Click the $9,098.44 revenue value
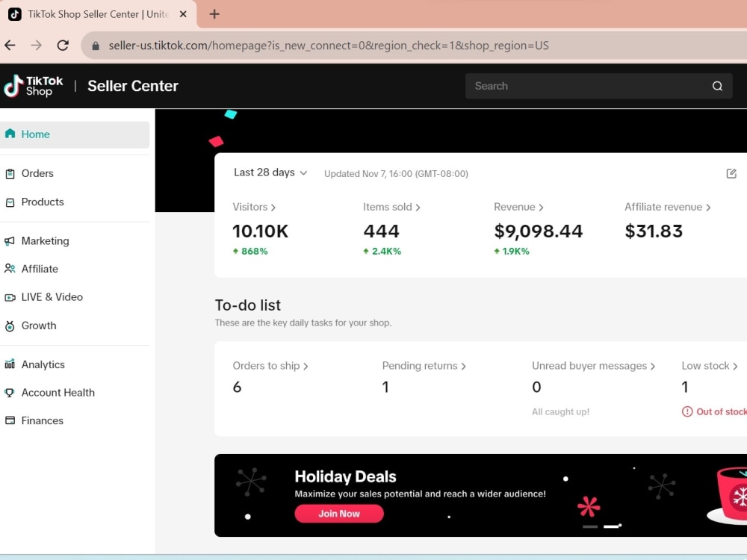The image size is (747, 560). [x=539, y=231]
